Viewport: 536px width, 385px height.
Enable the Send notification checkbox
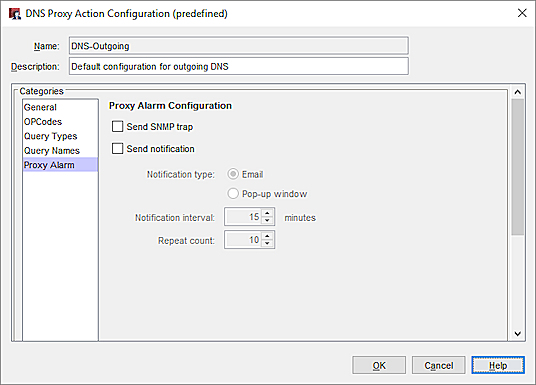[117, 149]
